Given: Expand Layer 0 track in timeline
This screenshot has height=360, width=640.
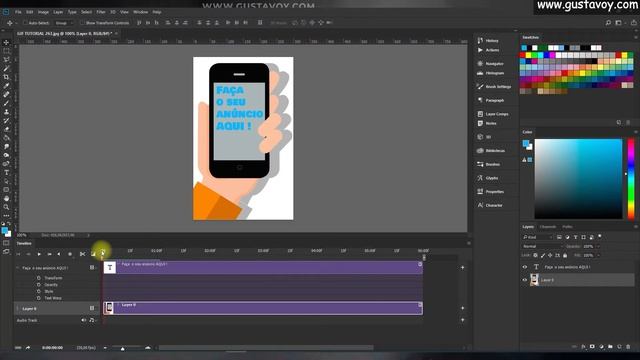Looking at the screenshot, I should (18, 309).
